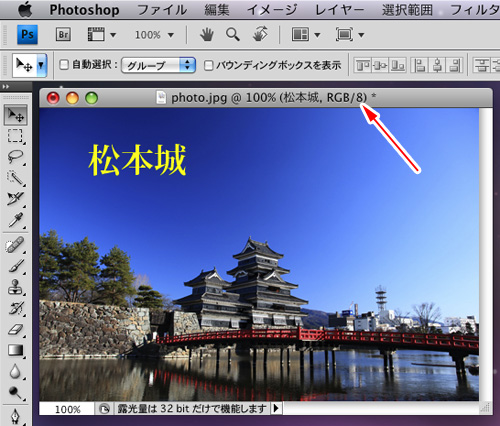Open the レイヤー menu
The image size is (500, 426).
click(340, 10)
